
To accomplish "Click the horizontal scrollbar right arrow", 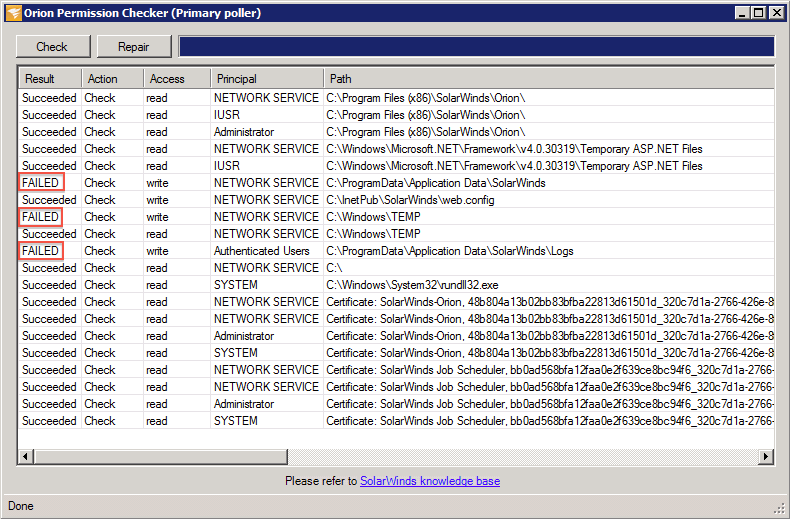I will [766, 457].
